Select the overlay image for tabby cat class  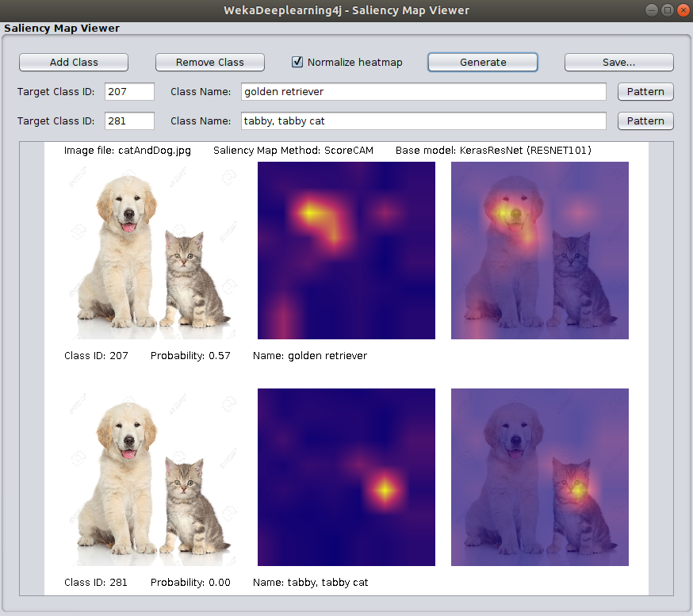coord(540,477)
